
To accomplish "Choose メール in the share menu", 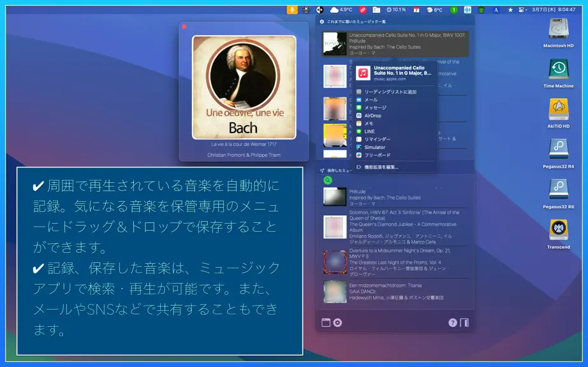I will tap(393, 99).
